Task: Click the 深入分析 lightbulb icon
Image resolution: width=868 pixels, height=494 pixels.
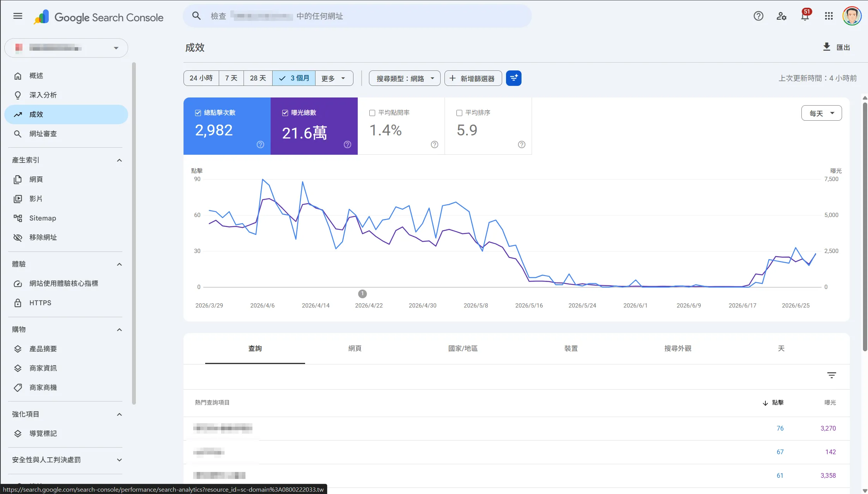Action: click(x=18, y=95)
